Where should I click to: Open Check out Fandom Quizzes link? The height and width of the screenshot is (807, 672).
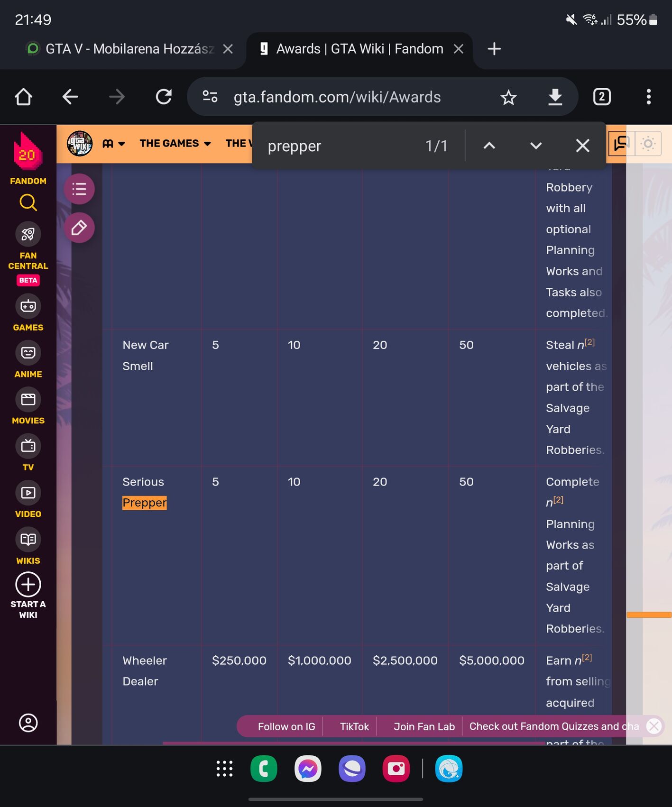(554, 726)
